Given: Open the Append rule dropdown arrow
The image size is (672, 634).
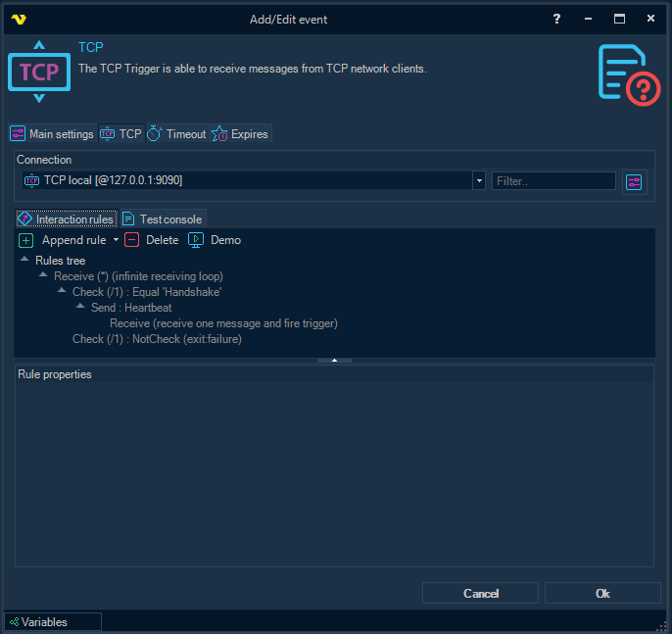Looking at the screenshot, I should (x=116, y=240).
